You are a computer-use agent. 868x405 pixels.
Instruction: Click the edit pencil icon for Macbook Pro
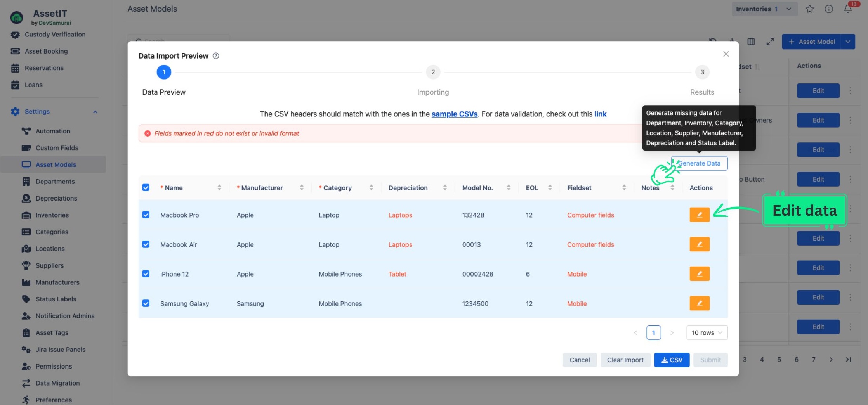coord(699,215)
